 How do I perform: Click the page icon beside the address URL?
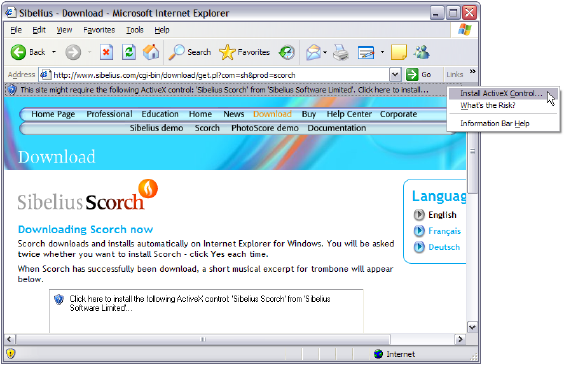pyautogui.click(x=45, y=75)
